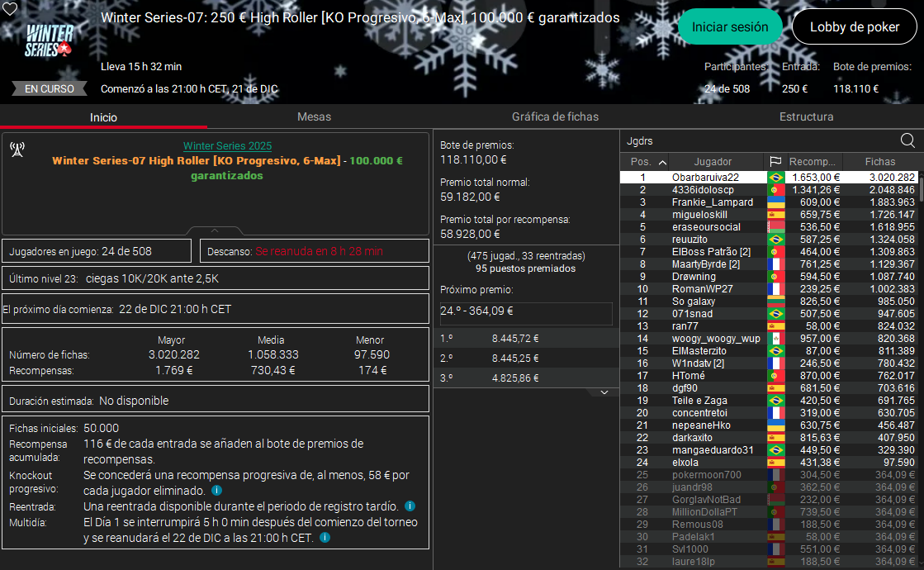Toggle sort order on Pos. column
This screenshot has width=924, height=570.
point(648,162)
